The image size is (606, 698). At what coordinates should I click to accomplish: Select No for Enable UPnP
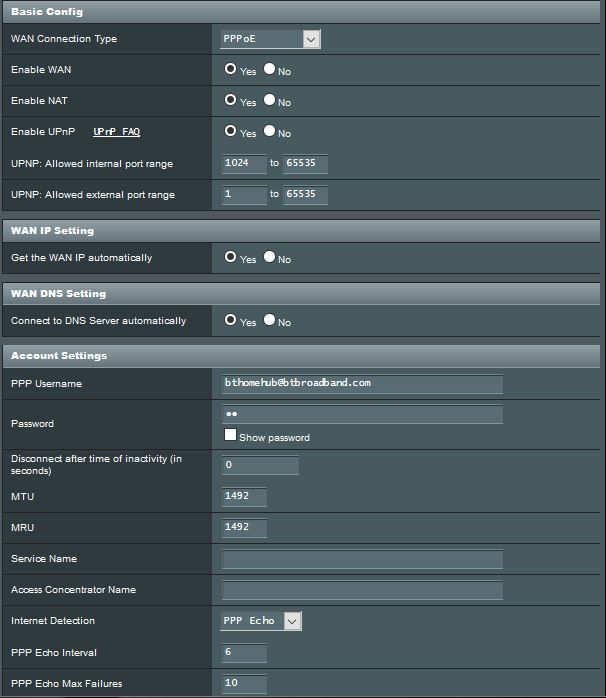coord(269,130)
